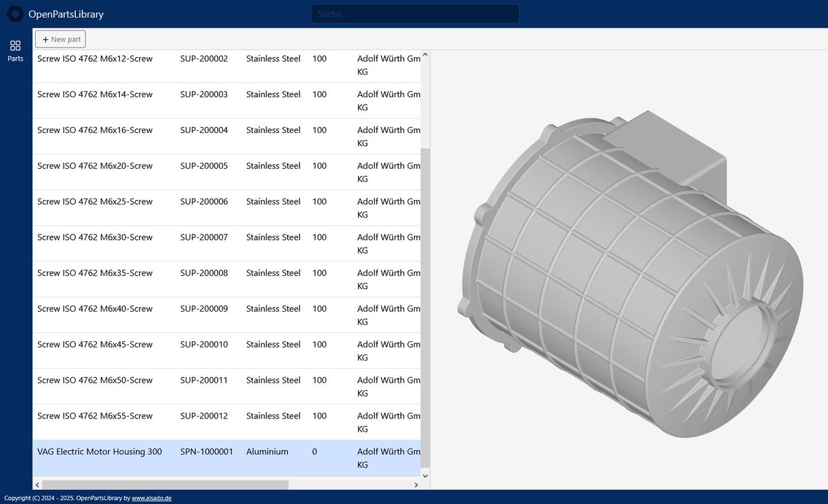Select row Screw ISO 4762 M6x35-Screw
The height and width of the screenshot is (504, 828).
(x=226, y=280)
